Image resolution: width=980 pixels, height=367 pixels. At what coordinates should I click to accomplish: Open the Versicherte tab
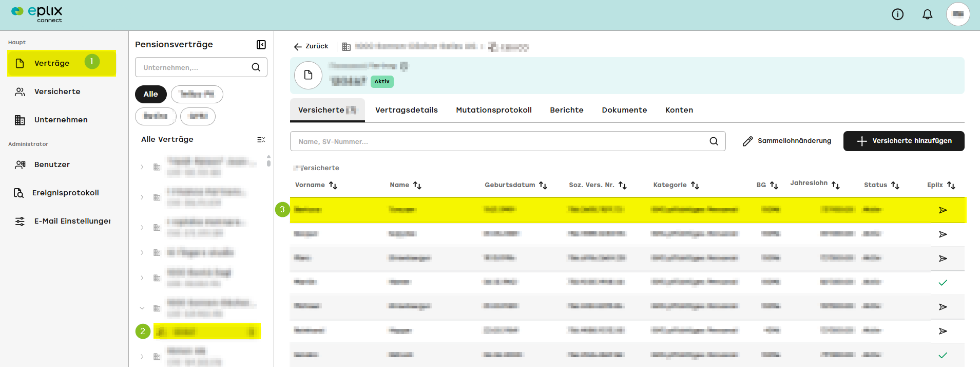point(327,110)
